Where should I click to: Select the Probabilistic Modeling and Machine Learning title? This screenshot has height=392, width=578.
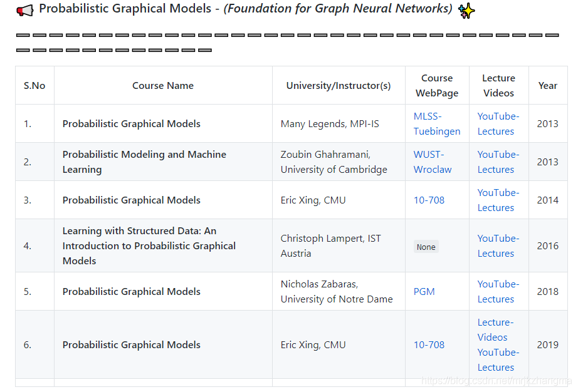pos(144,162)
